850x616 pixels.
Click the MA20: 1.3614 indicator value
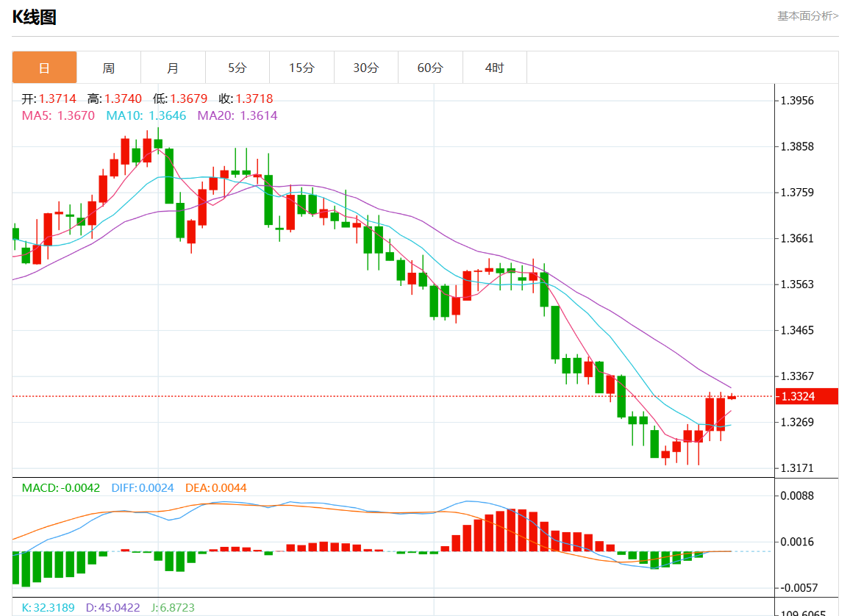point(238,115)
